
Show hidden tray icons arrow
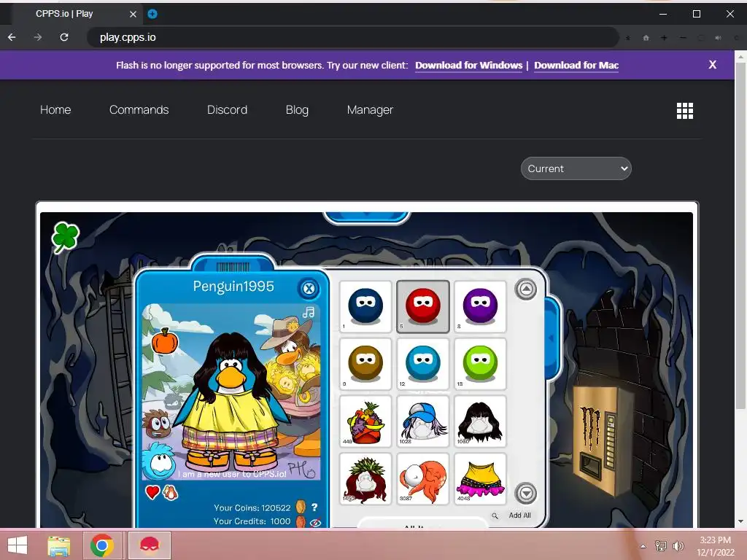(x=643, y=546)
